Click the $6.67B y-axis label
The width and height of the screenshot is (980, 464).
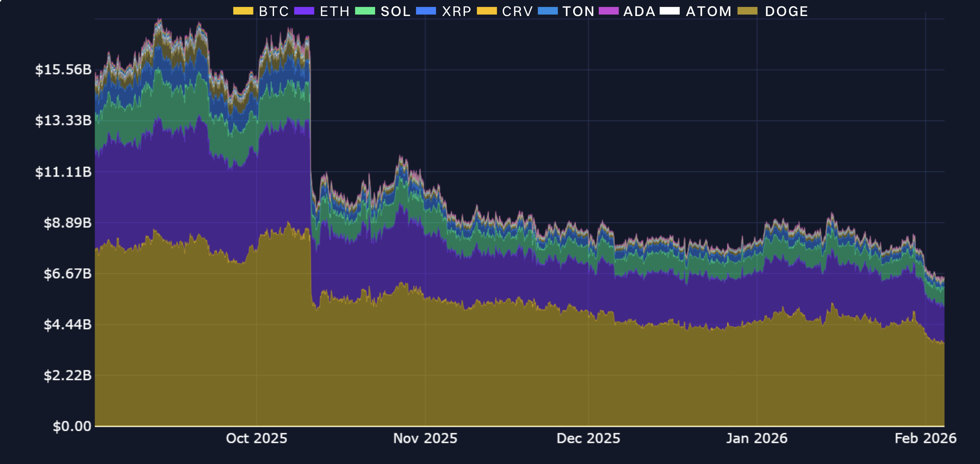tap(68, 274)
